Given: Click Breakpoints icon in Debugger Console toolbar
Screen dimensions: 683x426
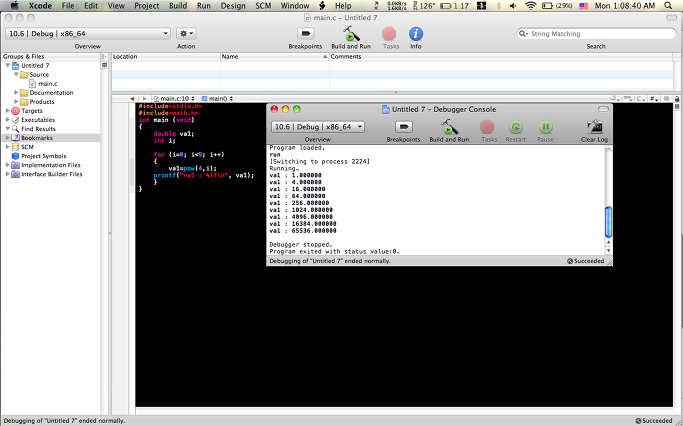Looking at the screenshot, I should click(403, 127).
